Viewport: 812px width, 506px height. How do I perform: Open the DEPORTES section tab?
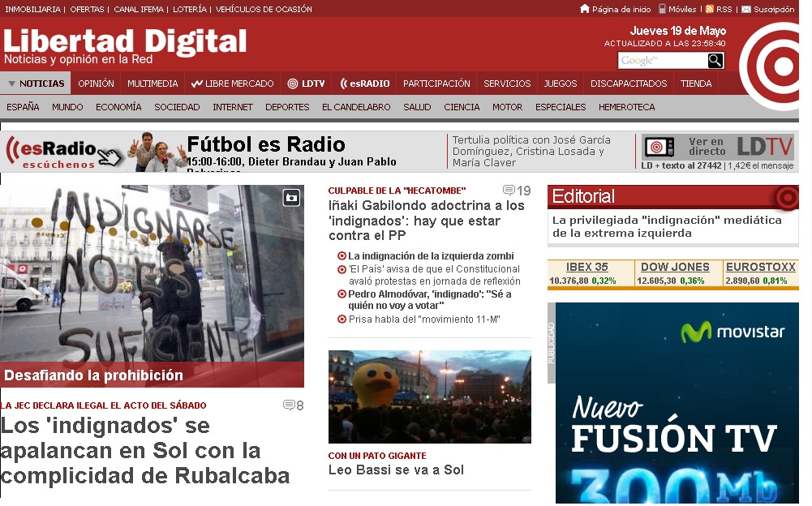coord(287,107)
